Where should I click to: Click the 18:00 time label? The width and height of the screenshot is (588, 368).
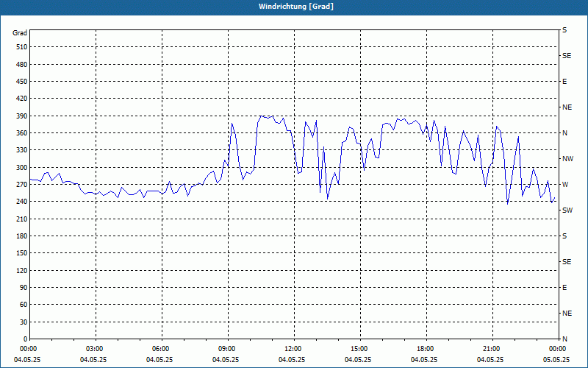426,349
